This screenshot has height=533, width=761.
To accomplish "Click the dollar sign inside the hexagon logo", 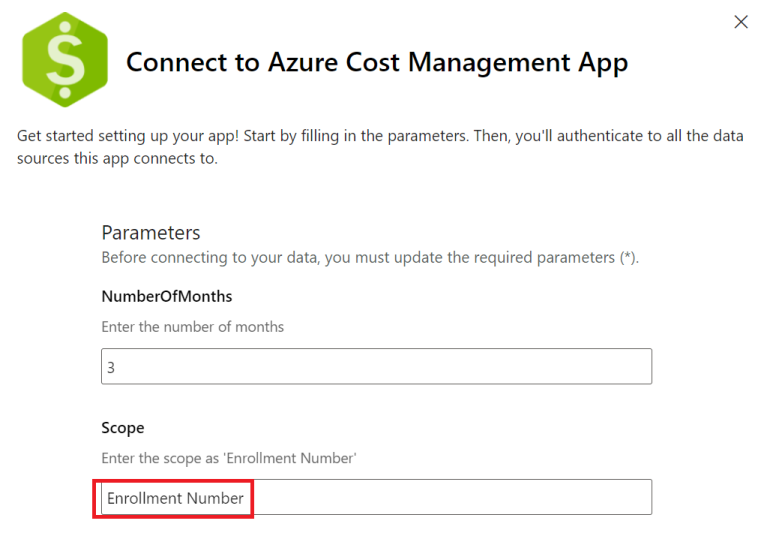I will (64, 62).
